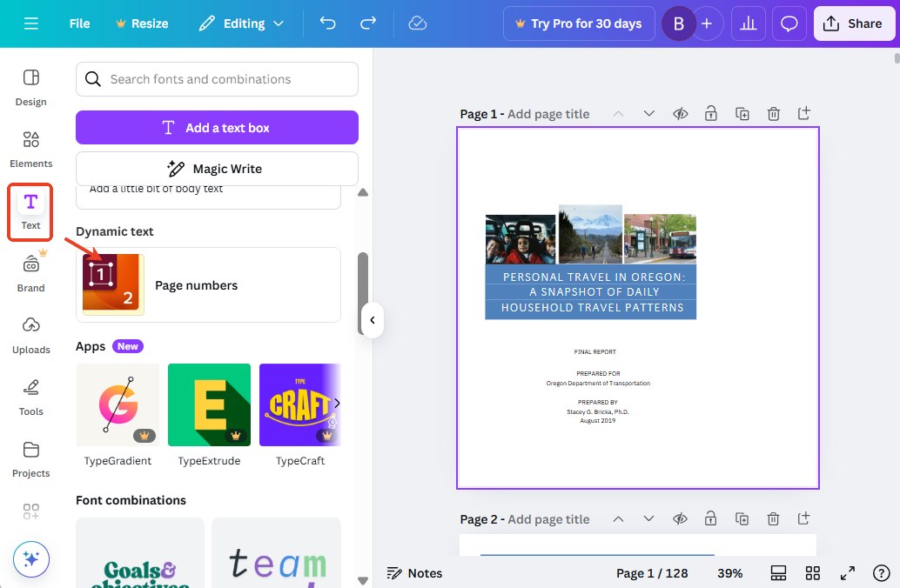
Task: Open the Uploads panel
Action: pos(30,335)
